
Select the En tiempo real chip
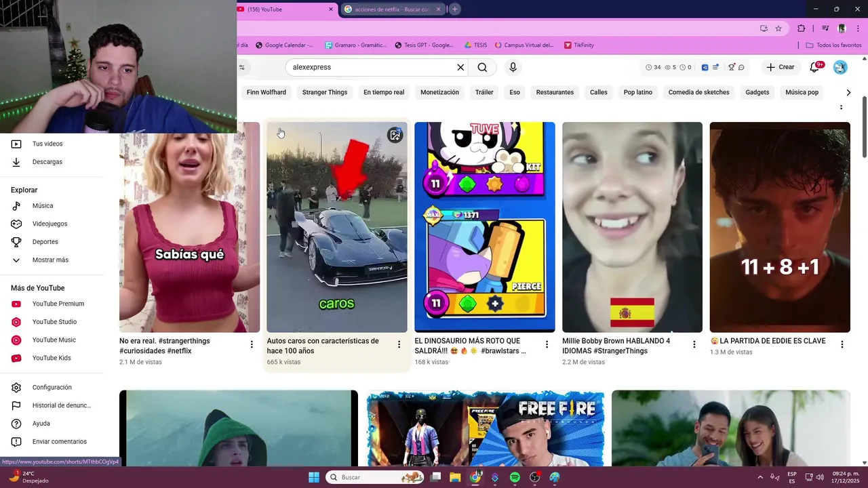pyautogui.click(x=384, y=92)
